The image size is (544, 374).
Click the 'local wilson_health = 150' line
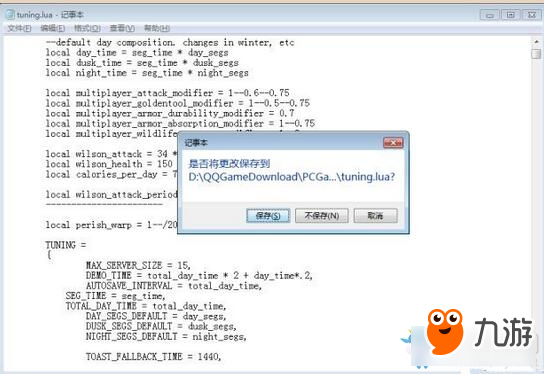tap(110, 164)
